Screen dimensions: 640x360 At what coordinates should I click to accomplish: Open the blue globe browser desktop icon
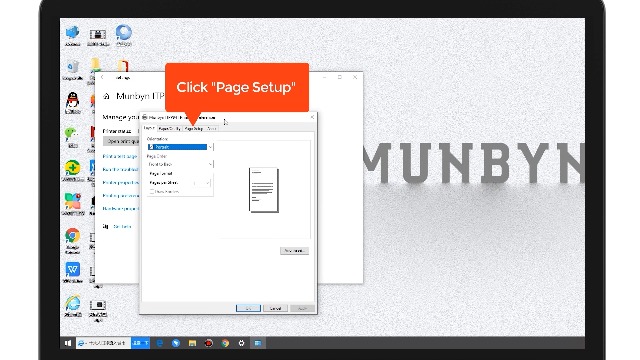coord(123,36)
